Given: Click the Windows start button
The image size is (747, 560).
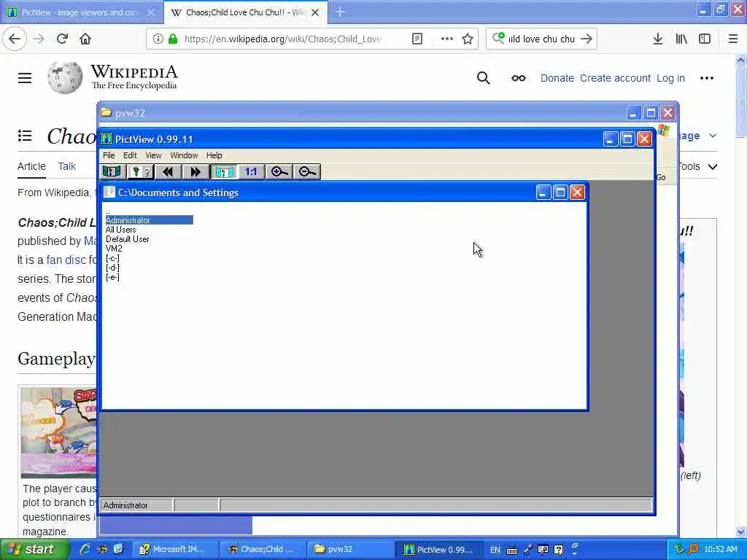Looking at the screenshot, I should [35, 549].
